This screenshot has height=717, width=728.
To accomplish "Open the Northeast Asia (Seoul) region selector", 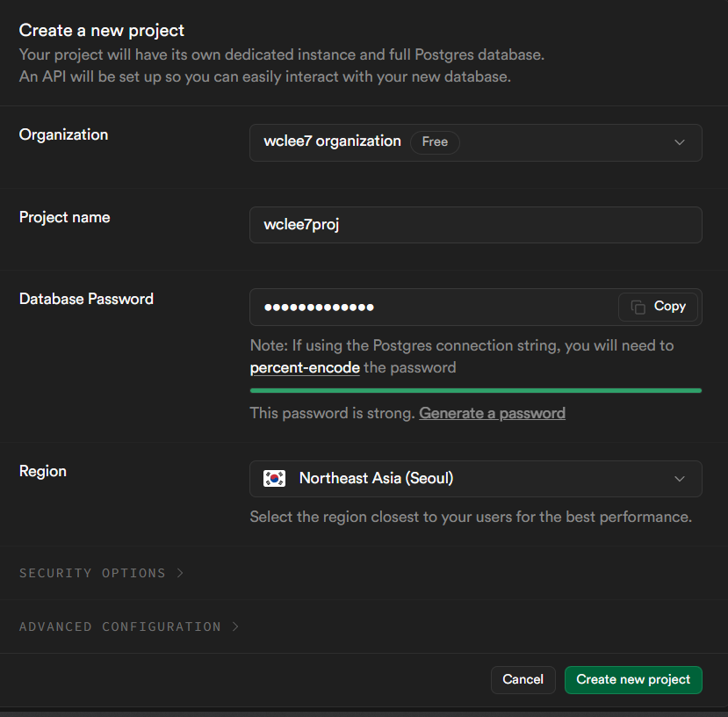I will pyautogui.click(x=475, y=479).
